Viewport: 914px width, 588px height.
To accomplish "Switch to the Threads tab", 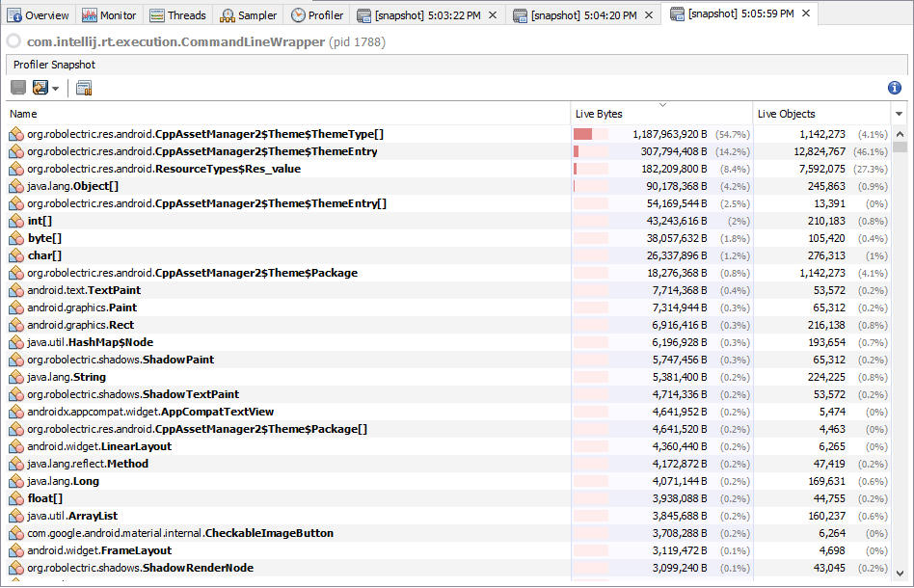I will pos(177,14).
